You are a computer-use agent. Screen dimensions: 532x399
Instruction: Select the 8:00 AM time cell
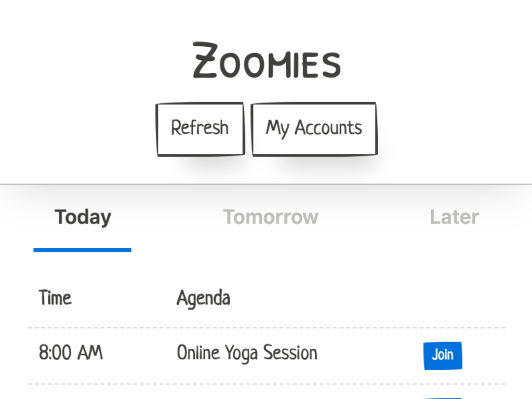click(71, 353)
